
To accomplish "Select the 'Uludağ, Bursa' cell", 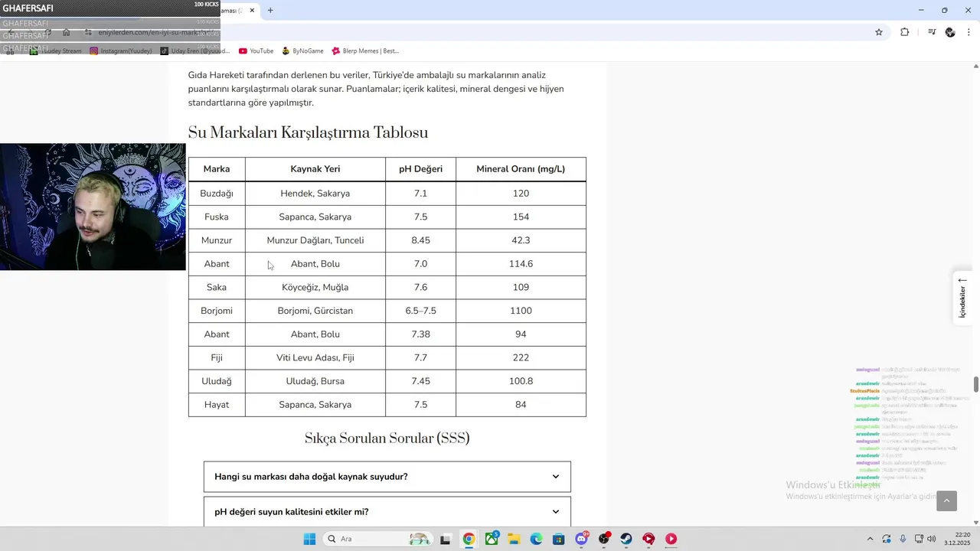I will coord(315,381).
